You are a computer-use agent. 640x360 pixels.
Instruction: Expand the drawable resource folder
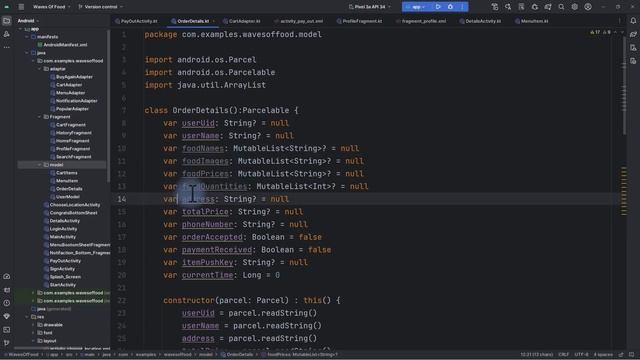33,325
